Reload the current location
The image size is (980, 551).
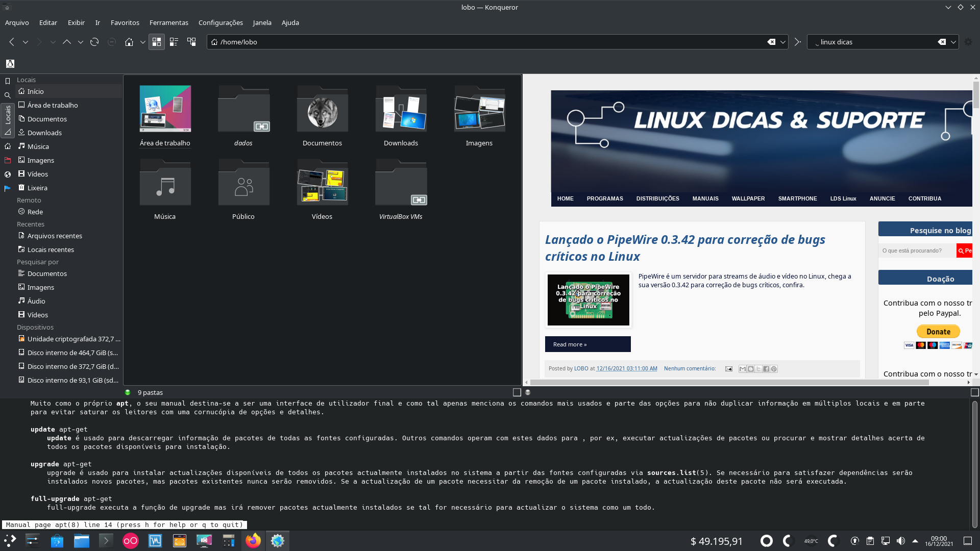94,42
